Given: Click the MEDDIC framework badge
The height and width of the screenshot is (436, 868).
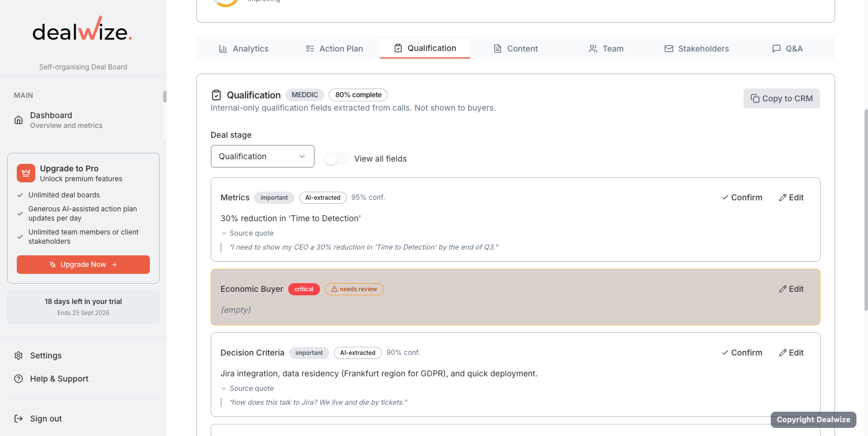Looking at the screenshot, I should [305, 95].
